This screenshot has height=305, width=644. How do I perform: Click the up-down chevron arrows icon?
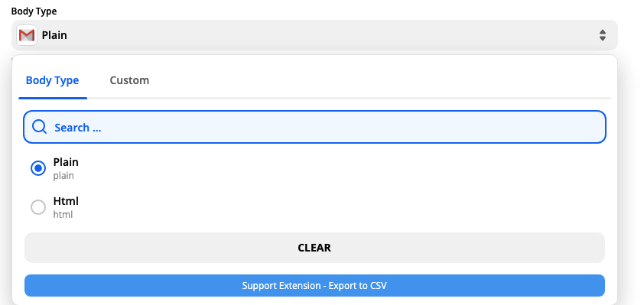(x=603, y=35)
